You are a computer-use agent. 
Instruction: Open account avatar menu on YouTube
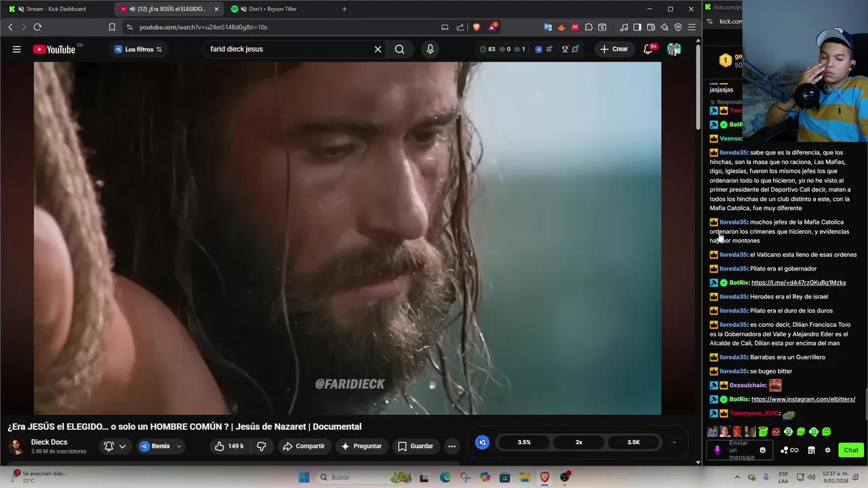[674, 49]
